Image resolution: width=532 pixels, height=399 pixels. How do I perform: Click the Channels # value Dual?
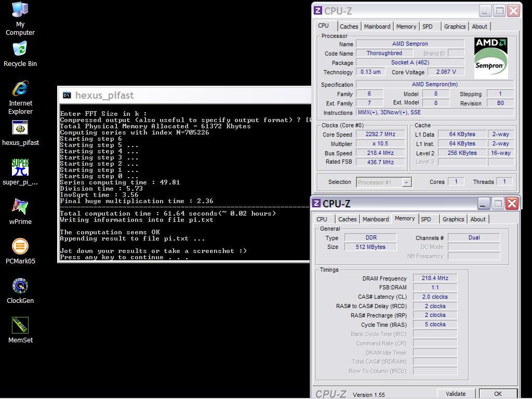click(x=474, y=237)
